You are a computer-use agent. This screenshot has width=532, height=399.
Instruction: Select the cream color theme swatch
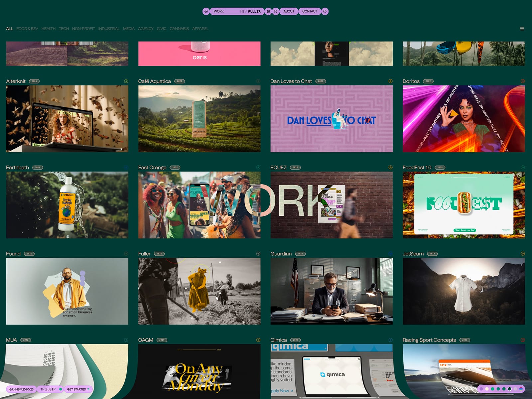487,389
